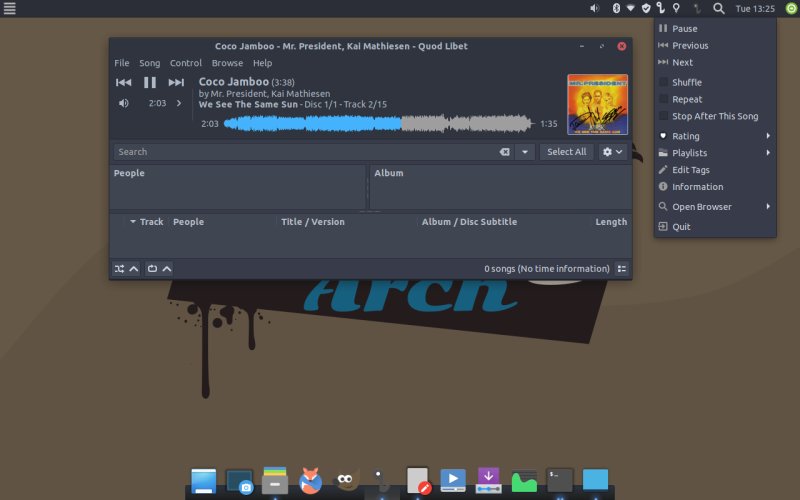Click the Mr. President album cover thumbnail

point(597,105)
